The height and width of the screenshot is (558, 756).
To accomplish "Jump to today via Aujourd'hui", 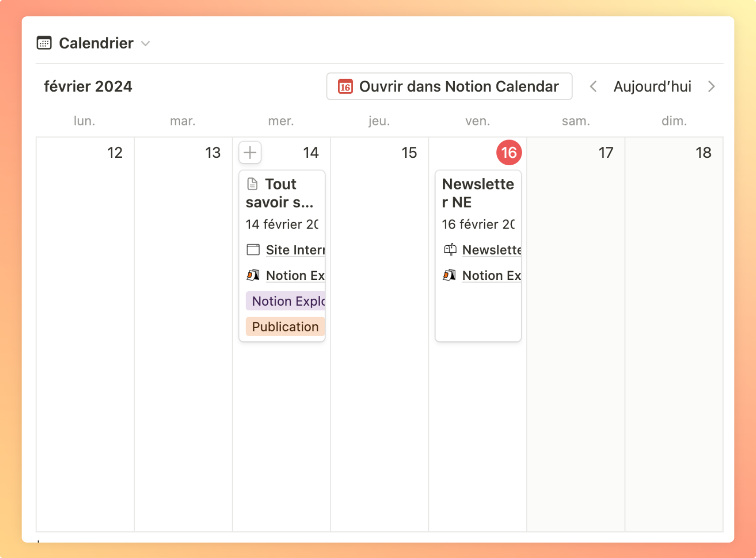I will point(652,87).
